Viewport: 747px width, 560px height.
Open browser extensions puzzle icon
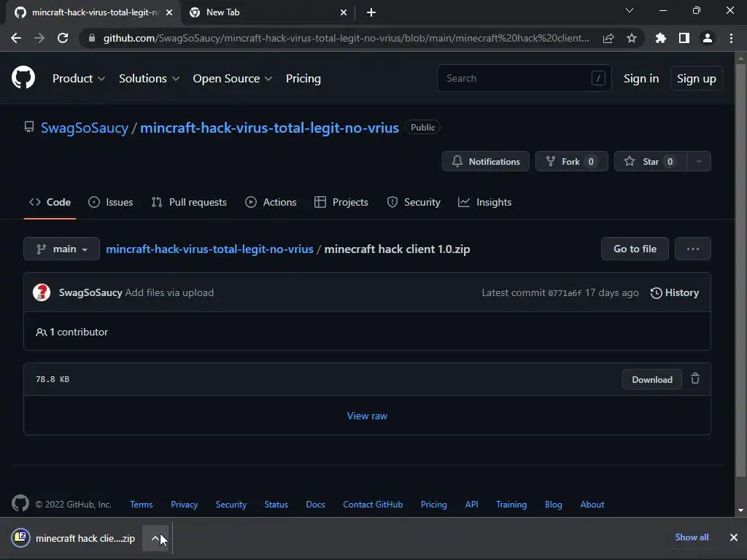[x=661, y=38]
